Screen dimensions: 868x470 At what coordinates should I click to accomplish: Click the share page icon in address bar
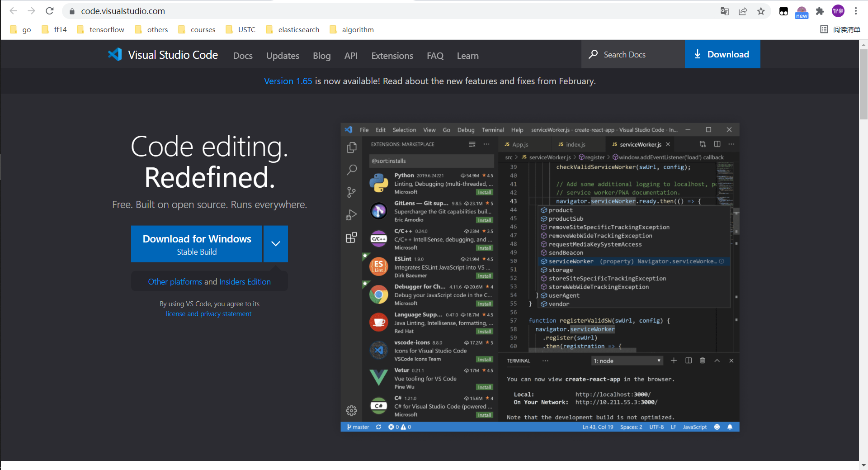coord(743,11)
